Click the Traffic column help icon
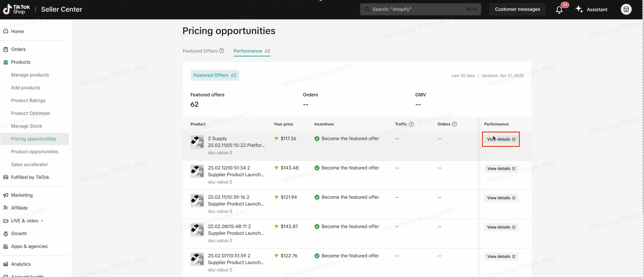Image resolution: width=644 pixels, height=277 pixels. (411, 124)
